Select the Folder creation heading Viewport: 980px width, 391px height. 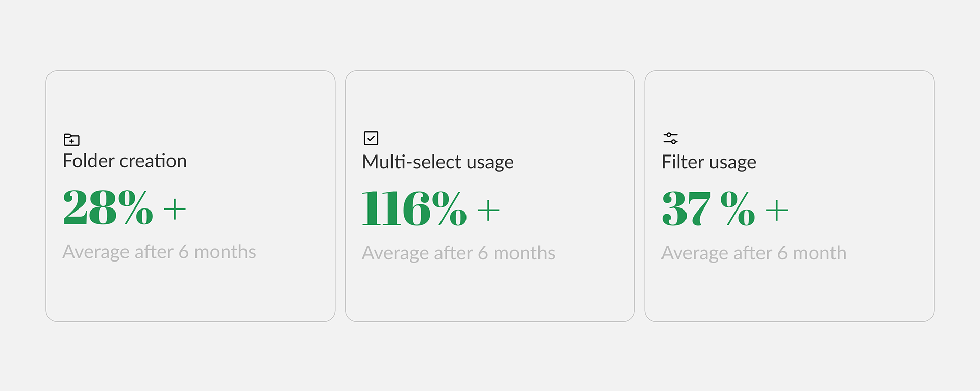pos(125,161)
